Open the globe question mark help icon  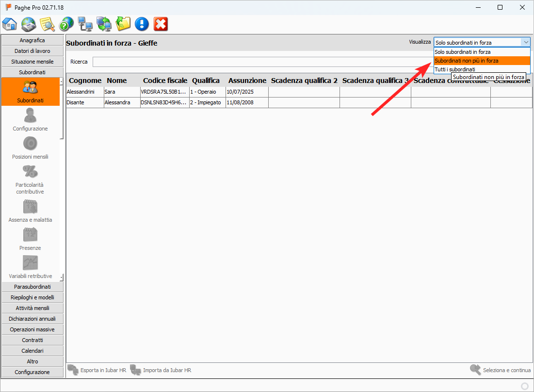[66, 24]
